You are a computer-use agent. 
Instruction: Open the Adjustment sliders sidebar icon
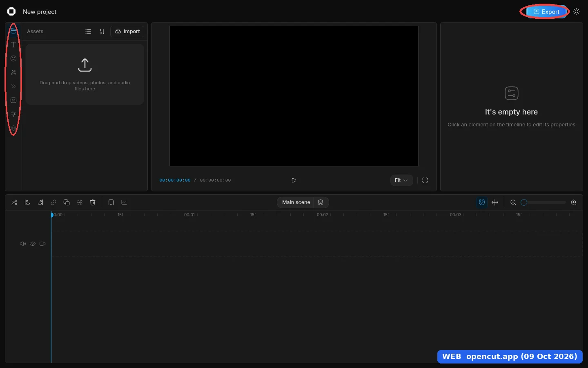[13, 114]
